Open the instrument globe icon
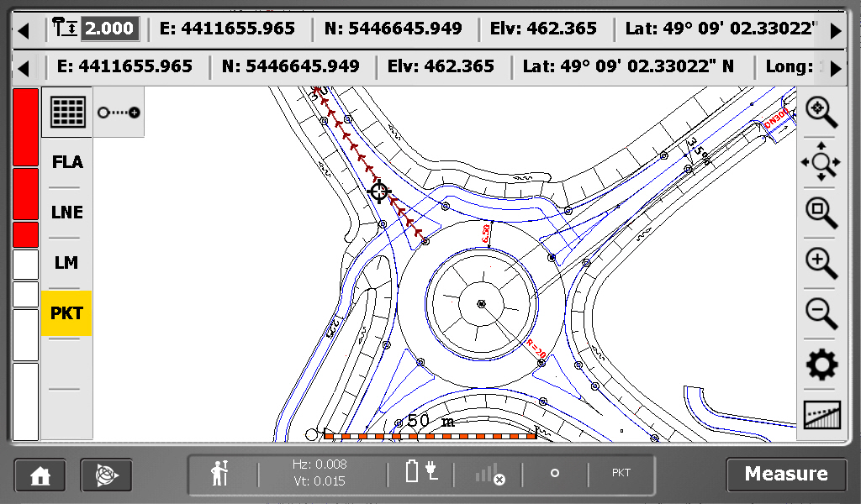This screenshot has width=861, height=504. [107, 475]
